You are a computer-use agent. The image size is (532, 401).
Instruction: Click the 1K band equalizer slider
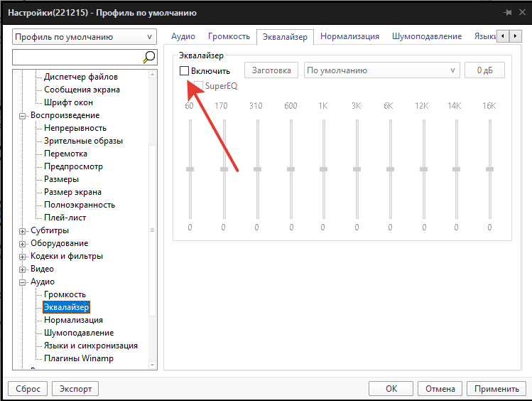(x=323, y=169)
